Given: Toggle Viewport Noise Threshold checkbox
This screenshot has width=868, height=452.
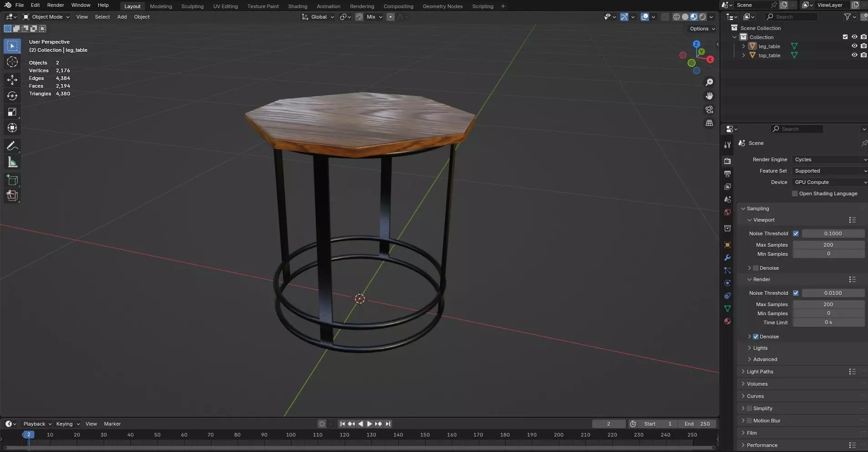Looking at the screenshot, I should click(x=796, y=233).
